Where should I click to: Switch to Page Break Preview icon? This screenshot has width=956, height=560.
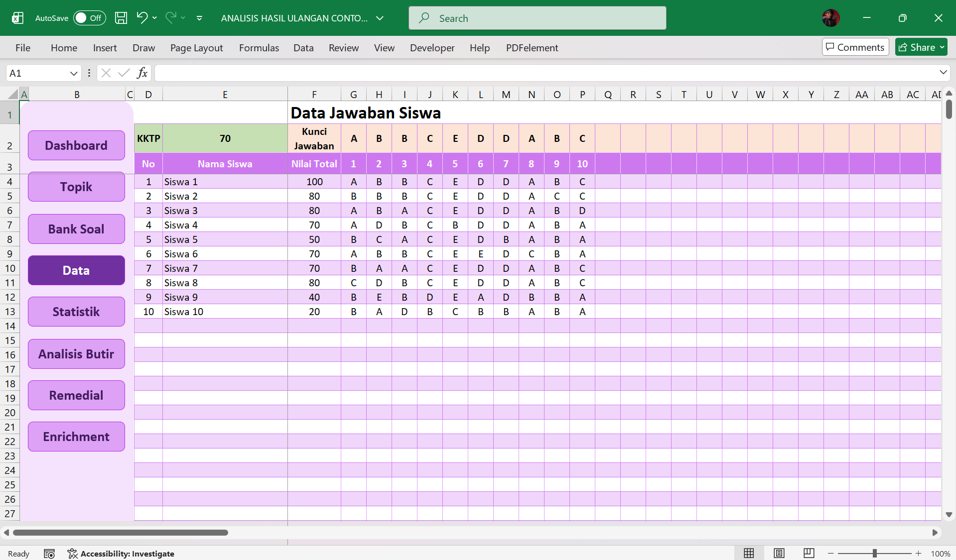tap(809, 553)
